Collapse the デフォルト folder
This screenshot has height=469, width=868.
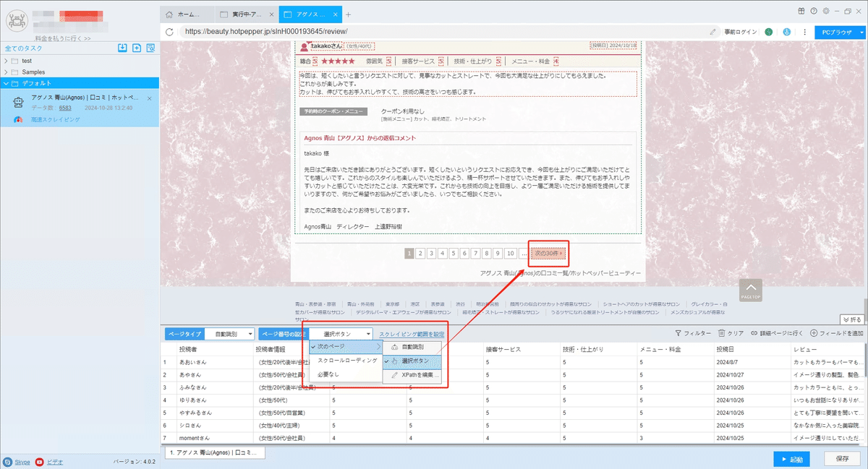click(x=7, y=83)
